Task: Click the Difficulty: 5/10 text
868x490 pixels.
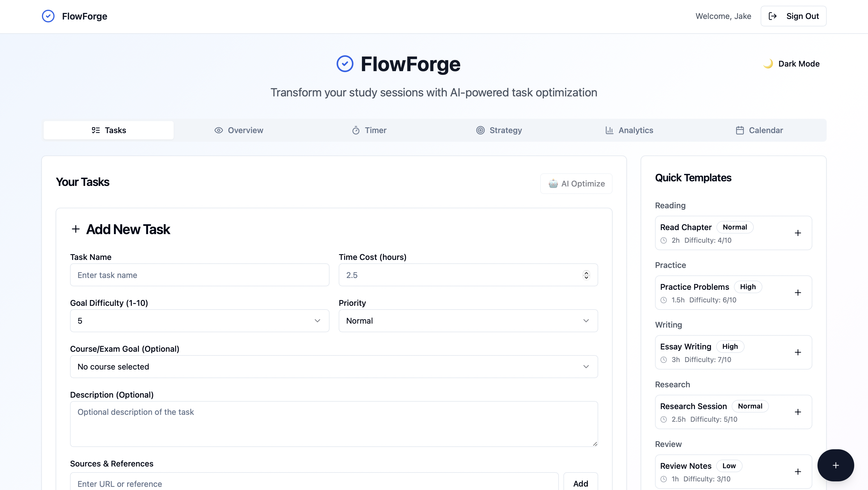Action: point(714,419)
